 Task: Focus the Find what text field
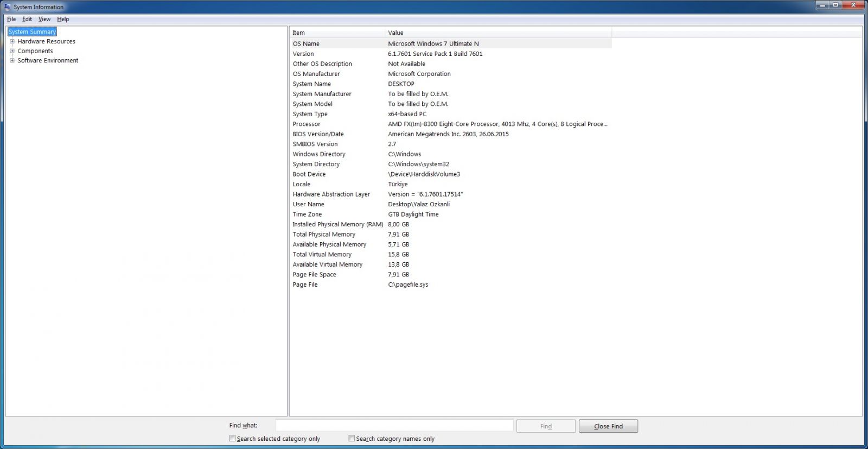coord(394,425)
